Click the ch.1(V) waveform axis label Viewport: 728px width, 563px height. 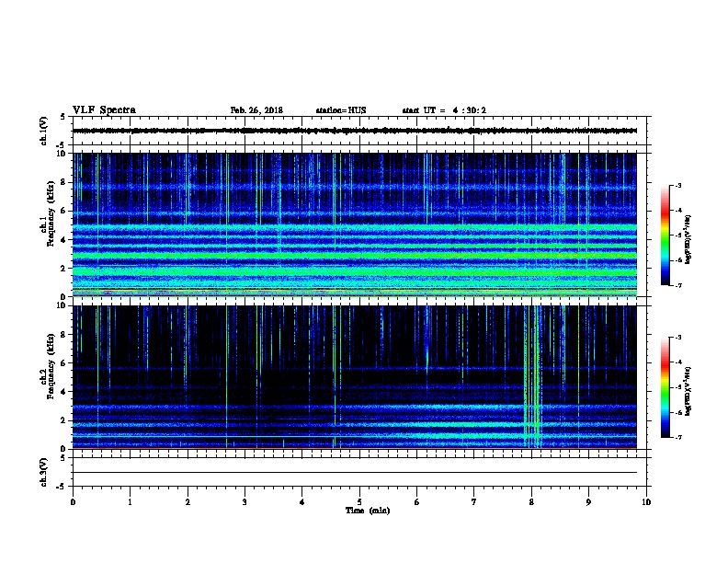[43, 131]
